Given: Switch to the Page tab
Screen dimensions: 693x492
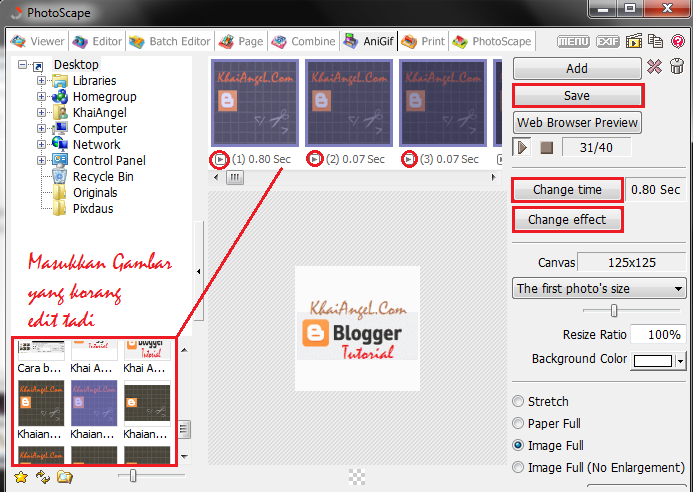Looking at the screenshot, I should [241, 41].
